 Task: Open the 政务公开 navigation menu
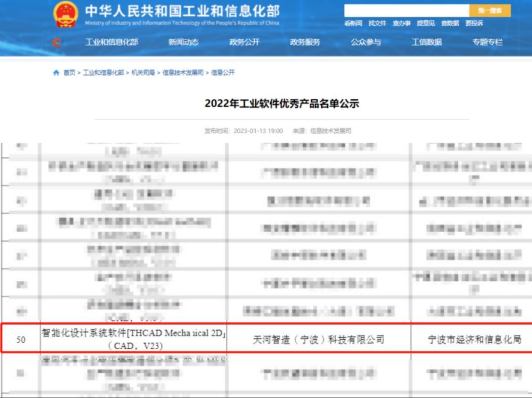(x=244, y=42)
